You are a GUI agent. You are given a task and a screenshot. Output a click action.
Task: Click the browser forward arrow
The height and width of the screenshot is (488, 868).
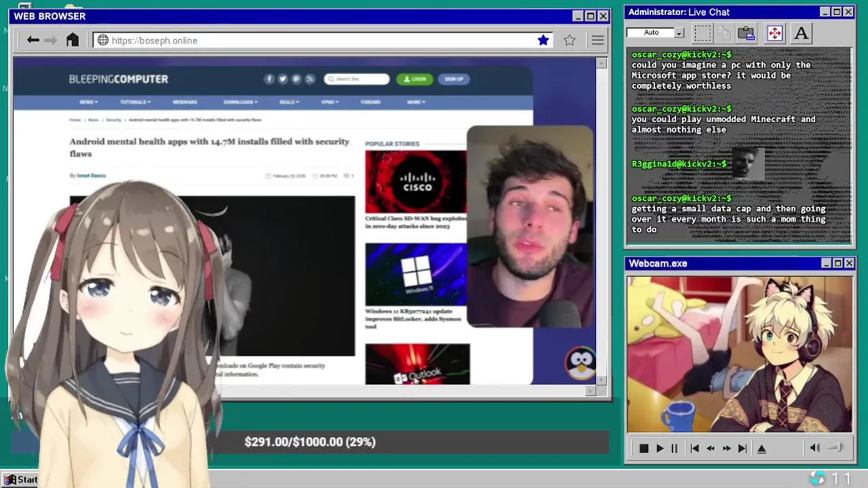click(x=51, y=40)
